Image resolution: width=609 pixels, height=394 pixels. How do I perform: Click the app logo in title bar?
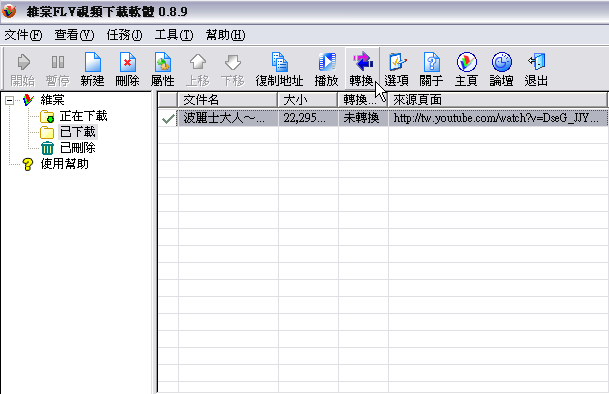(9, 11)
